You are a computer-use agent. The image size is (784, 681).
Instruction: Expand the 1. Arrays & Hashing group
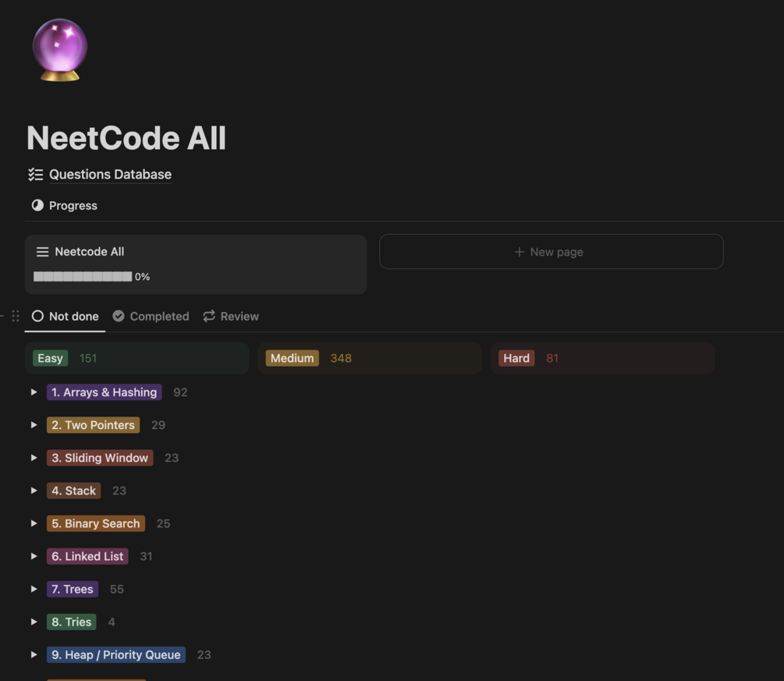click(x=34, y=392)
